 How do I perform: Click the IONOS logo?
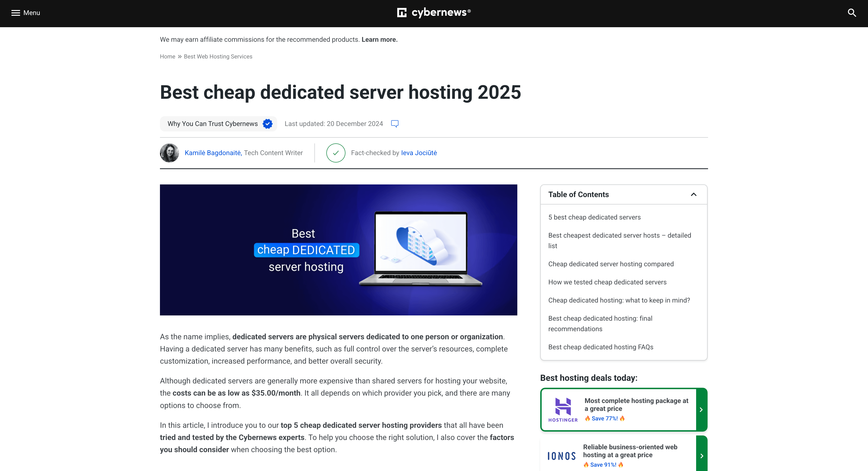(562, 456)
